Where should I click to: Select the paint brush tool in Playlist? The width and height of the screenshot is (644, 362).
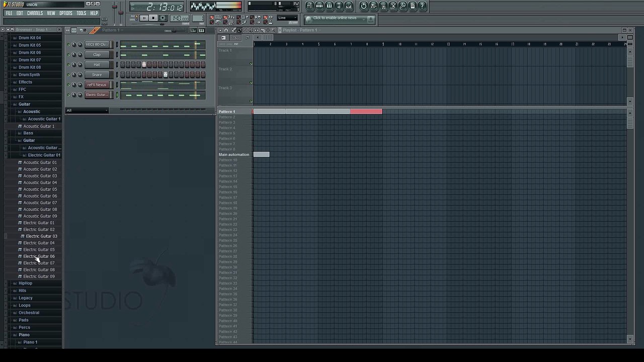[x=239, y=30]
